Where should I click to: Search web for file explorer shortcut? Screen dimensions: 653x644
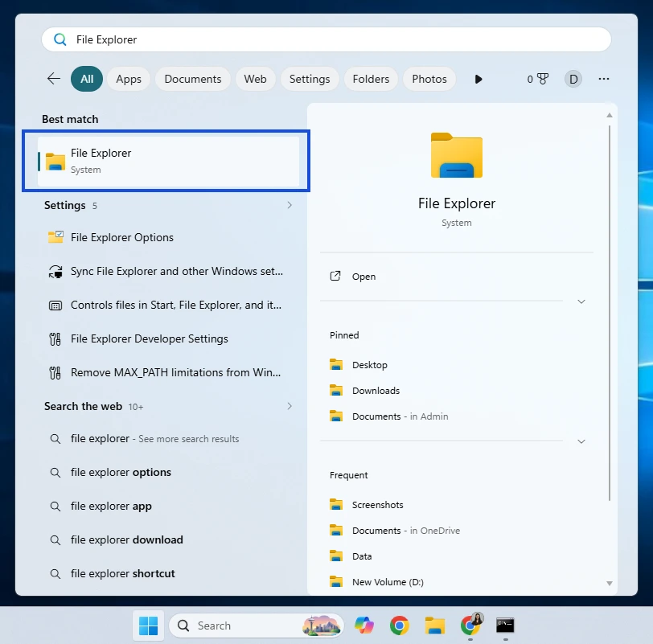168,573
